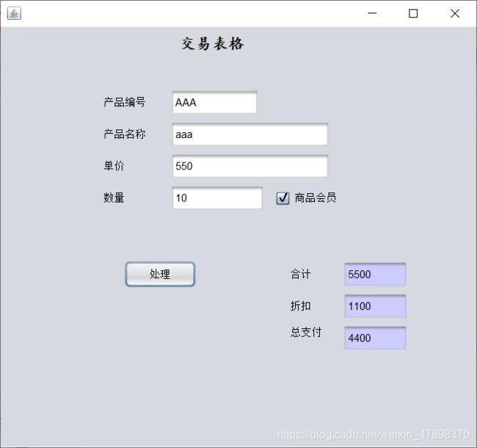
Task: Click the 总支付 label
Action: pyautogui.click(x=306, y=332)
